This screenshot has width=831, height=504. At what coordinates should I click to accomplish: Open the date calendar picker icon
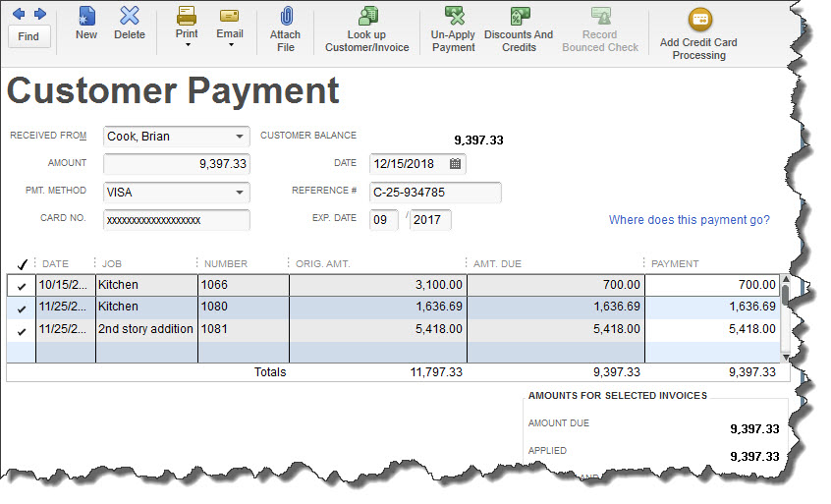click(x=455, y=164)
